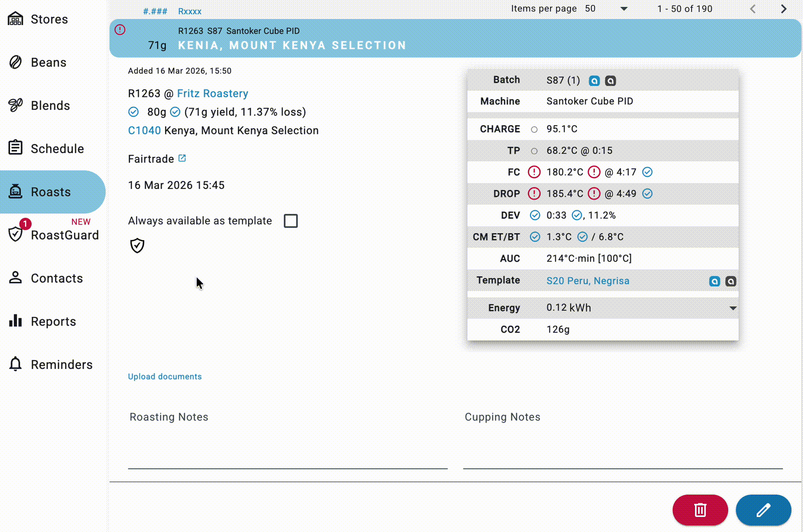This screenshot has width=803, height=532.
Task: Open Reports from the sidebar
Action: click(53, 321)
